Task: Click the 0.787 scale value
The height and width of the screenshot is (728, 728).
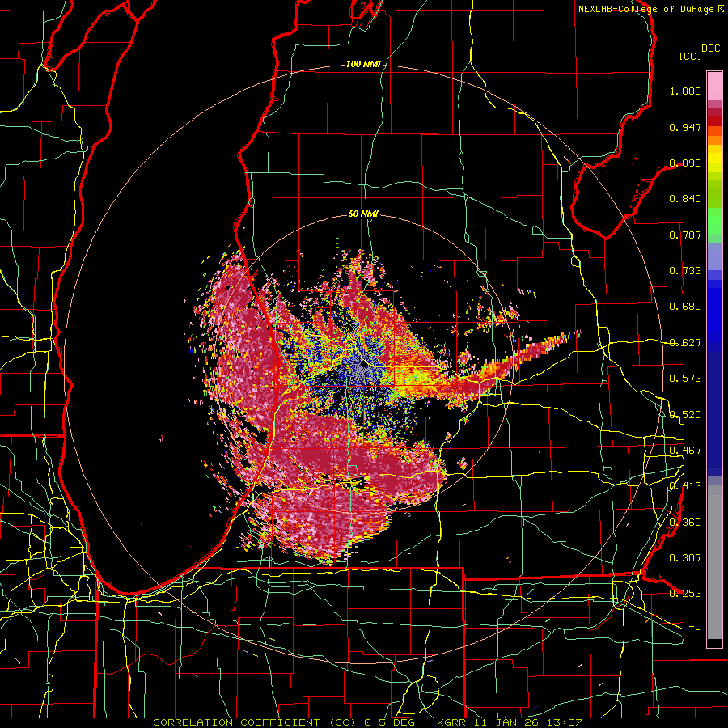Action: coord(685,235)
